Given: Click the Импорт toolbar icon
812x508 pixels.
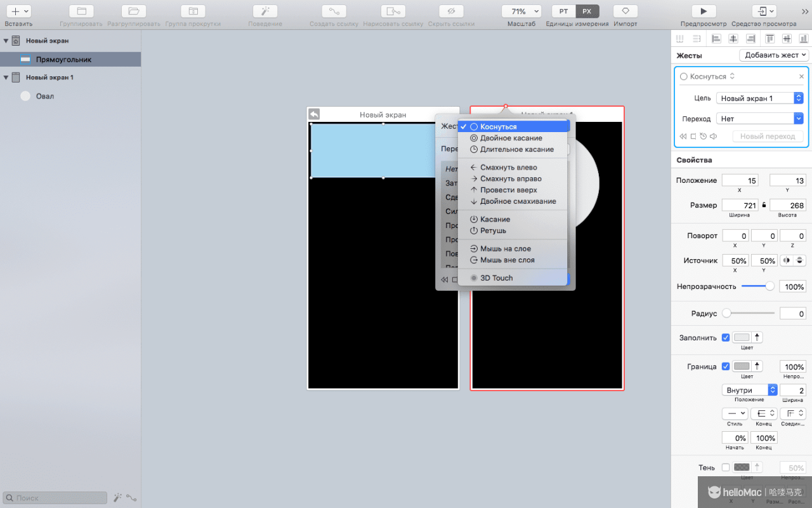Looking at the screenshot, I should tap(625, 11).
